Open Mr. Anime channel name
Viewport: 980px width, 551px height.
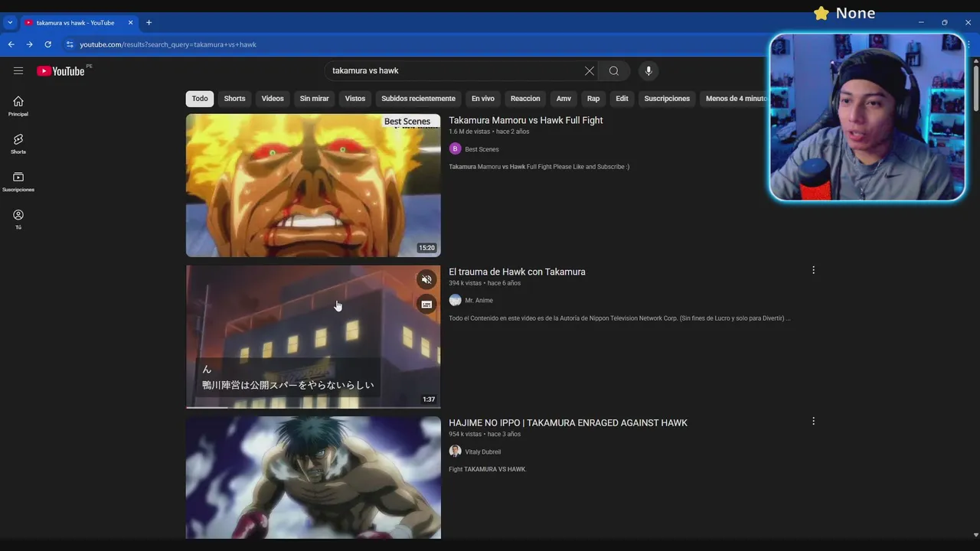(479, 300)
